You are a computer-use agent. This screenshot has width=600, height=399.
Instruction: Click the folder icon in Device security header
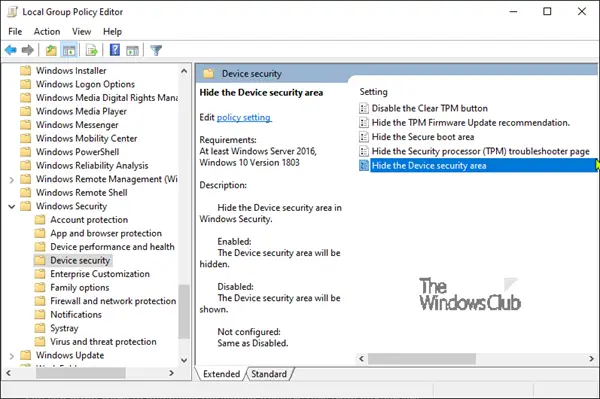(209, 73)
